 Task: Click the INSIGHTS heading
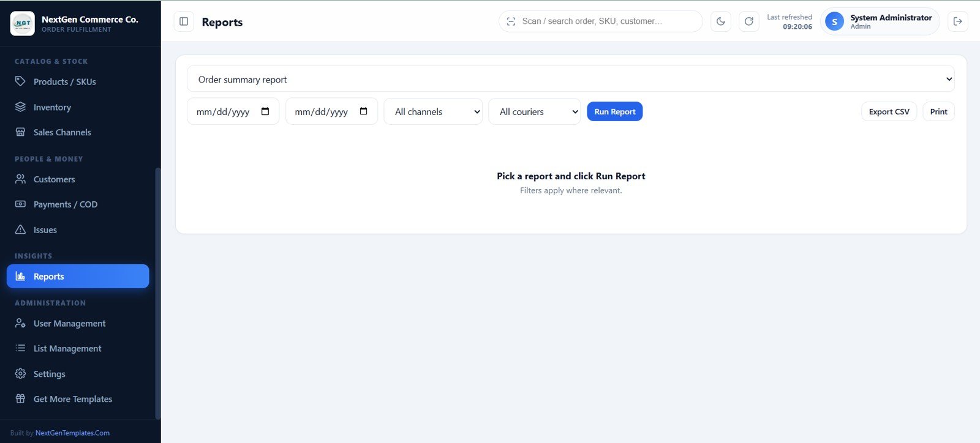tap(34, 256)
